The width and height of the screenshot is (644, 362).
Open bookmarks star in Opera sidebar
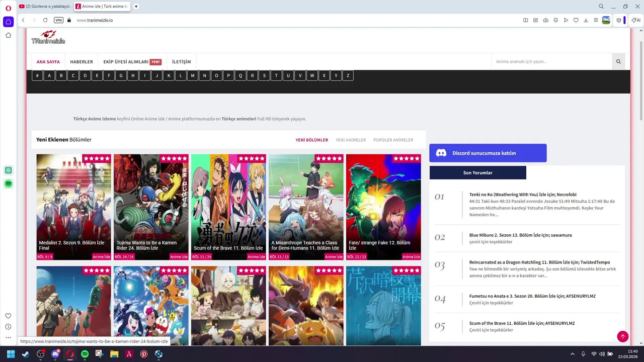click(8, 35)
